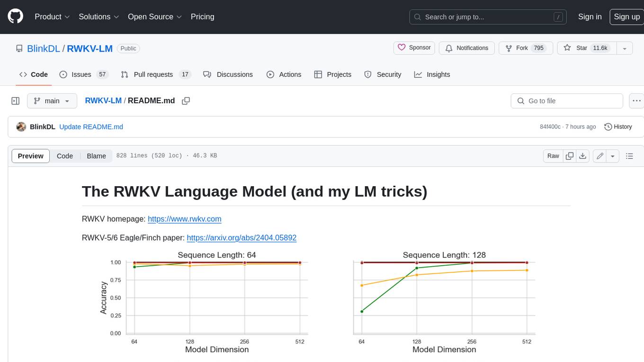Open the main branch selector
This screenshot has width=644, height=362.
coord(52,101)
